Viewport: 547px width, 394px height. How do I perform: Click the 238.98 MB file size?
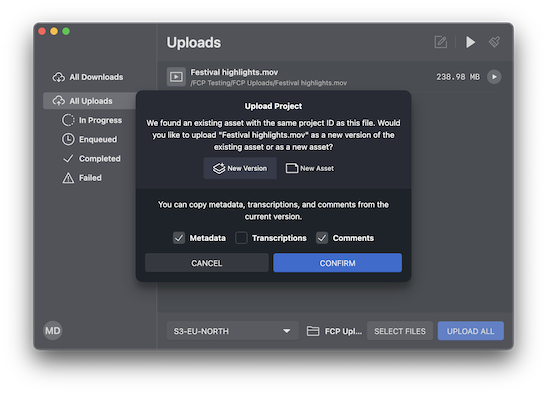(458, 77)
